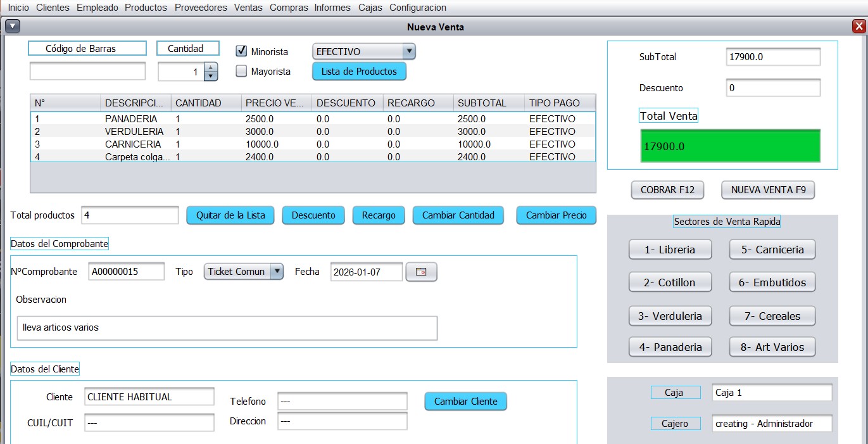Open the EFECTIVO payment type dropdown
Image resolution: width=868 pixels, height=444 pixels.
coord(363,52)
